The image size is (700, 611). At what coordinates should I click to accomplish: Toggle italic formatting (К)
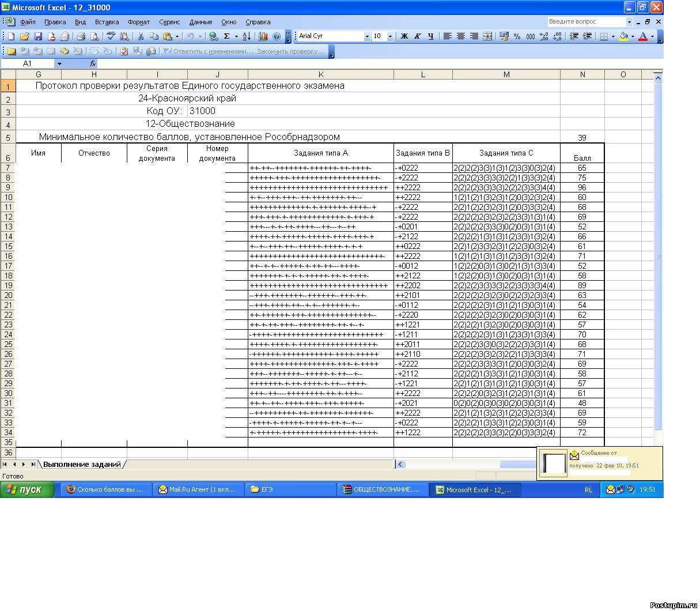(x=417, y=36)
